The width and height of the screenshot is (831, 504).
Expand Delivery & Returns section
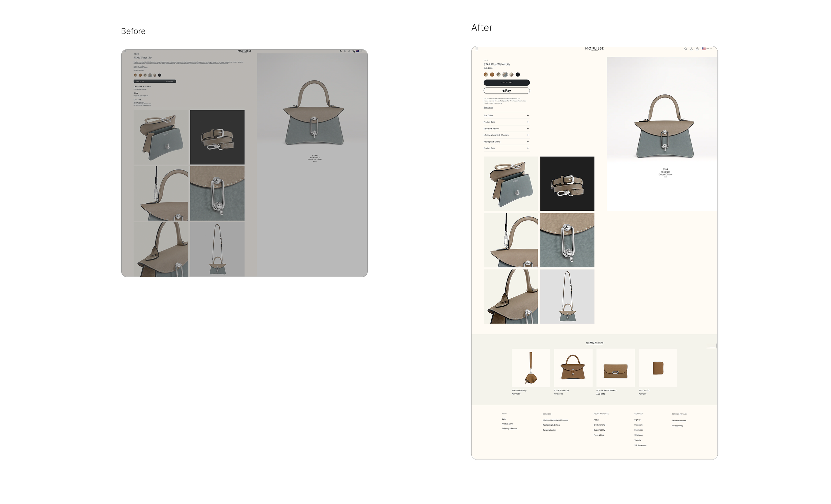[506, 129]
